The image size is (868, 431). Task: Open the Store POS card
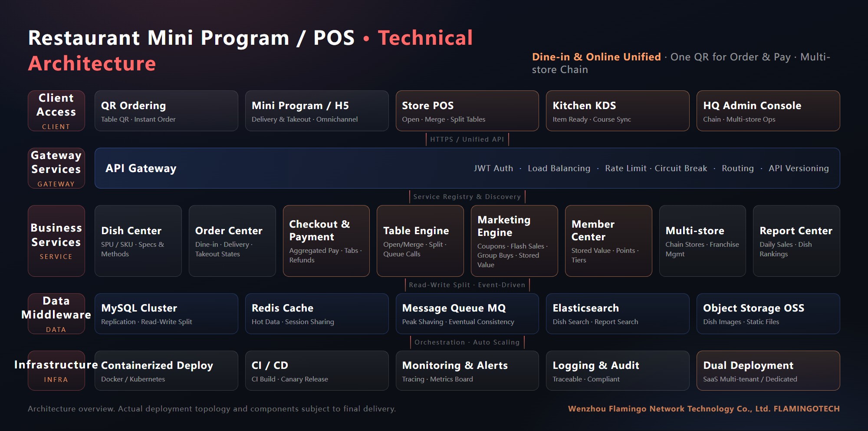(x=467, y=111)
